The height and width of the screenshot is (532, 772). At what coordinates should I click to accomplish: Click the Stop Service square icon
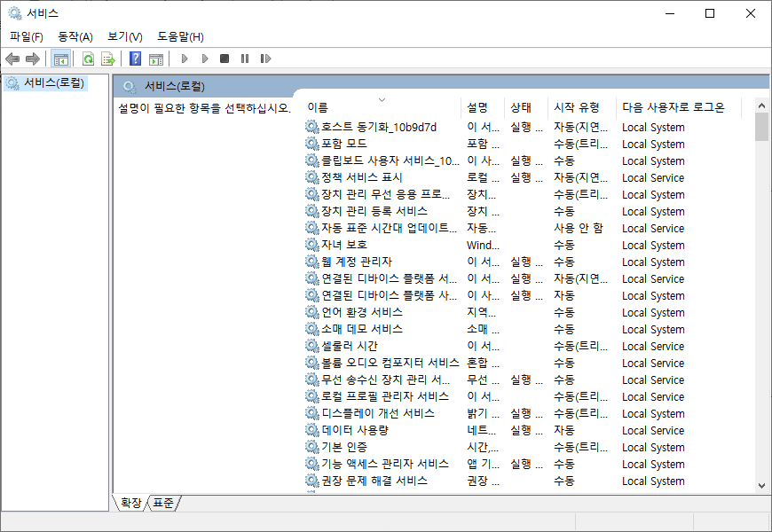click(x=225, y=59)
